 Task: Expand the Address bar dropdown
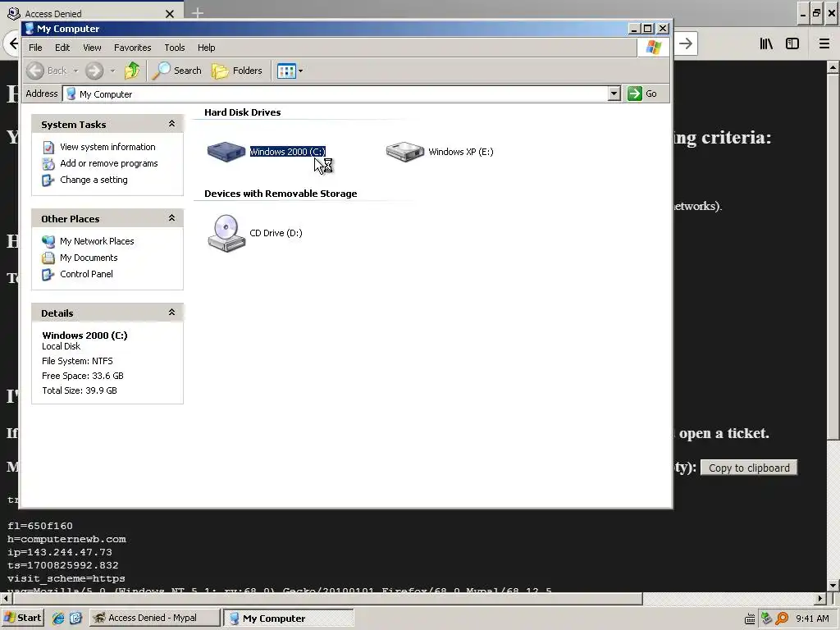(x=614, y=94)
